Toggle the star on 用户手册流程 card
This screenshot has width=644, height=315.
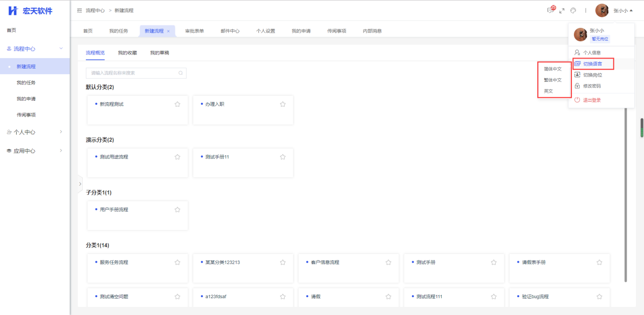[177, 210]
